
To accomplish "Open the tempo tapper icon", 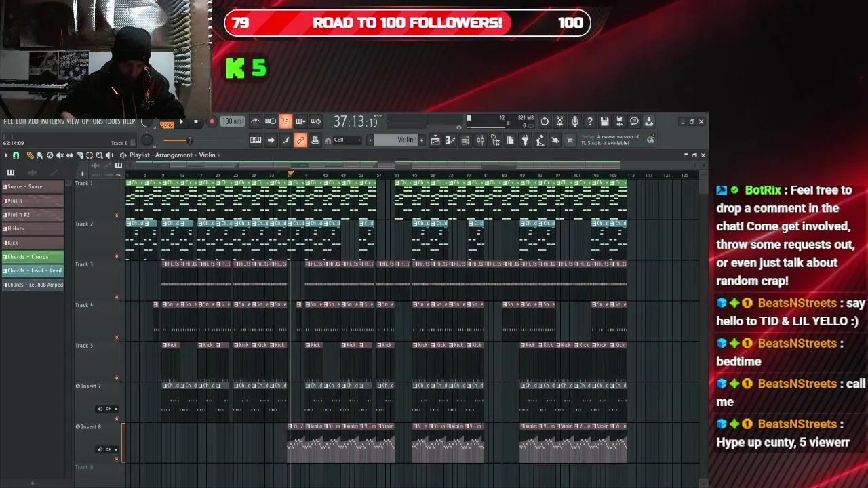I will (x=540, y=140).
